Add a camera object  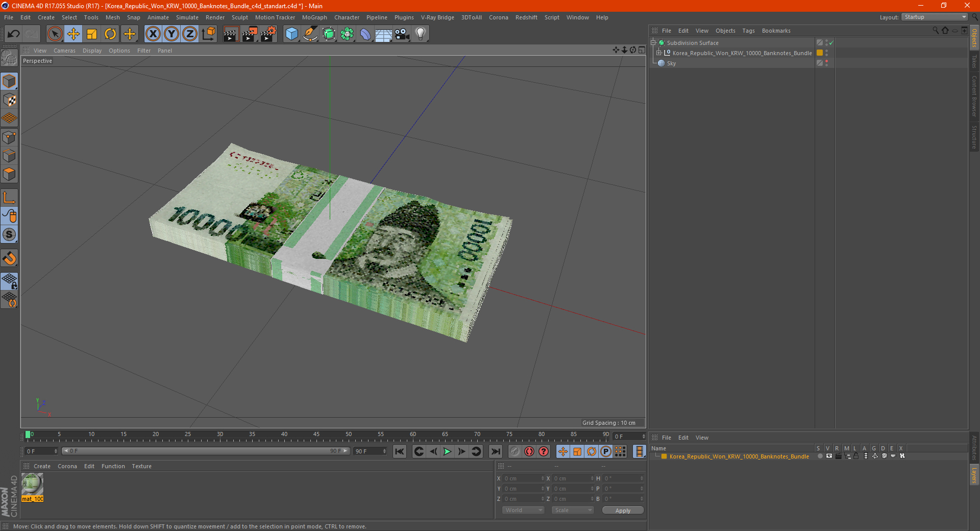tap(402, 34)
